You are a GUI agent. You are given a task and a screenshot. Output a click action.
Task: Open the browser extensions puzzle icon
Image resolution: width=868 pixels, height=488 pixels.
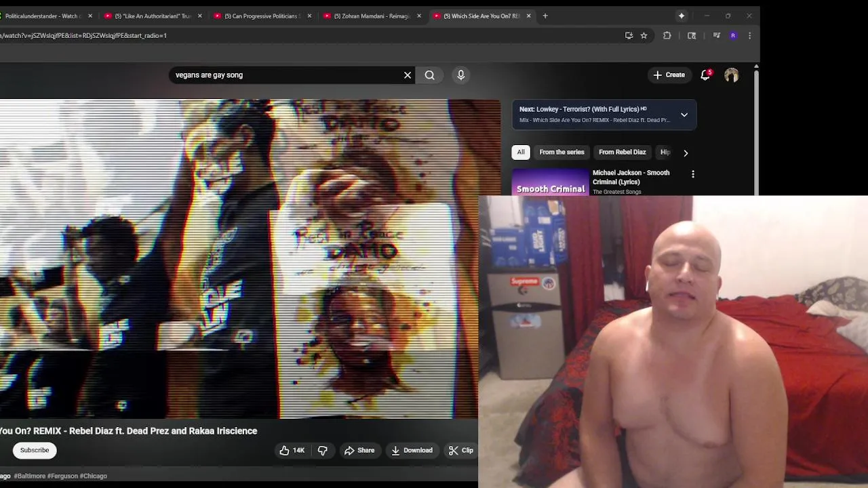(667, 35)
